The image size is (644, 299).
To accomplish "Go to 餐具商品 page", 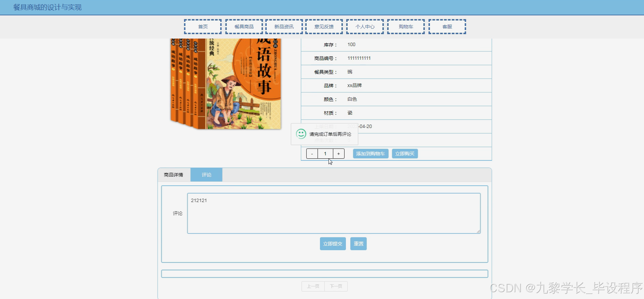I will click(244, 27).
